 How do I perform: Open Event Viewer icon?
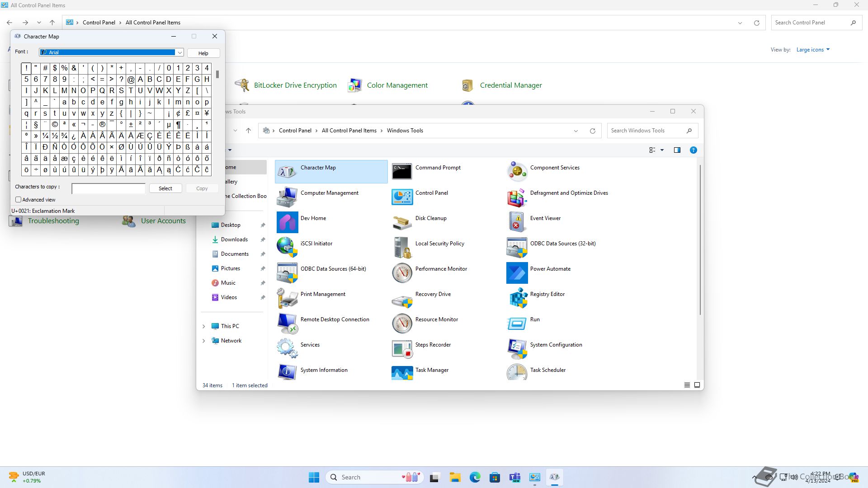click(517, 222)
